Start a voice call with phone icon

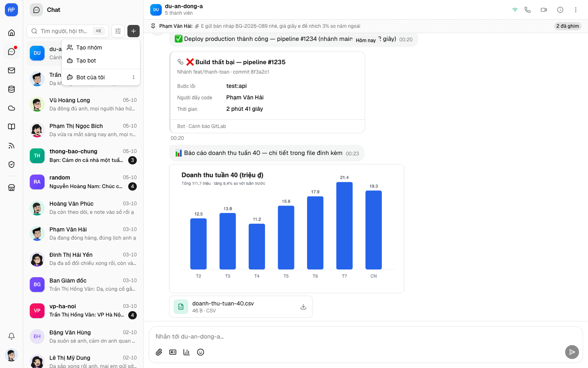click(x=528, y=10)
